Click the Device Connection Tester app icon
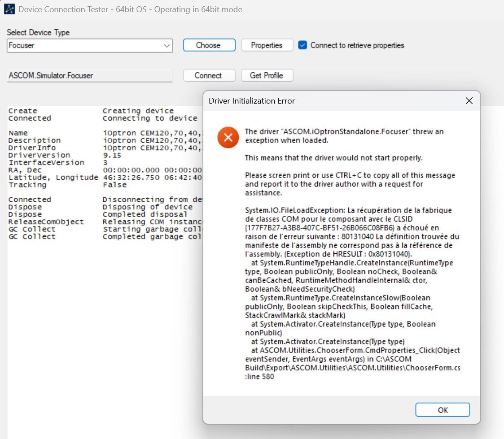The width and height of the screenshot is (504, 439). click(x=9, y=9)
